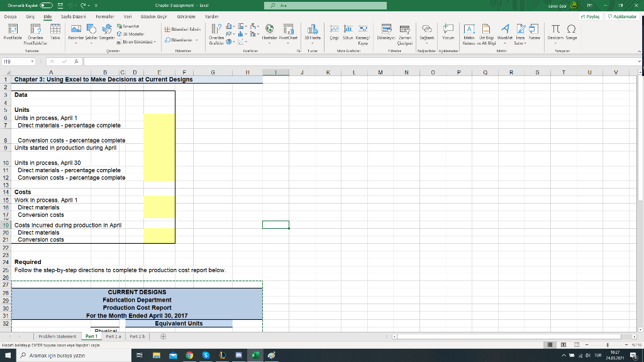
Task: Insert a PivotTable from the ribbon
Action: (x=13, y=33)
